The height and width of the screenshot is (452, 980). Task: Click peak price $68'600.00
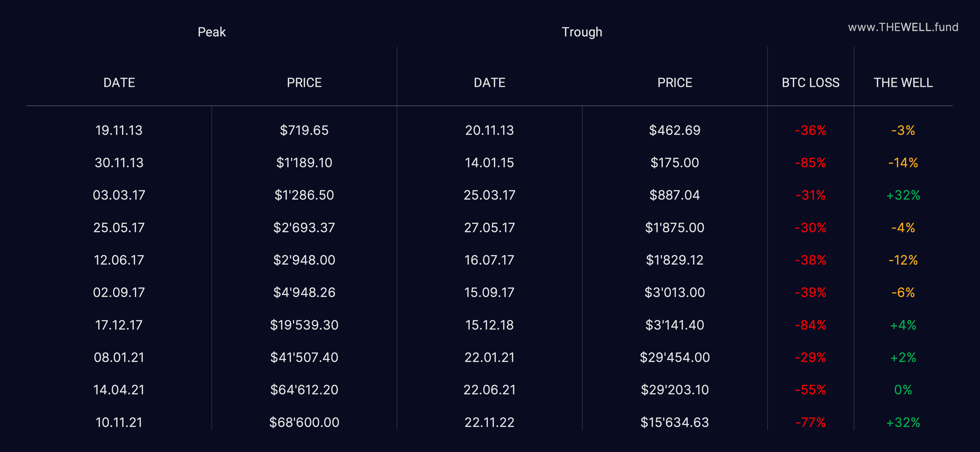(x=304, y=422)
